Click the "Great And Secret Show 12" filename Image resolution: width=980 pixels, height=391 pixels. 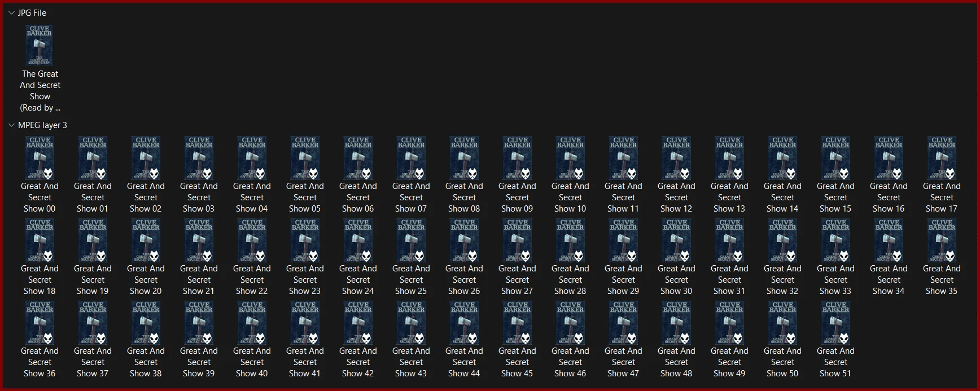coord(676,197)
